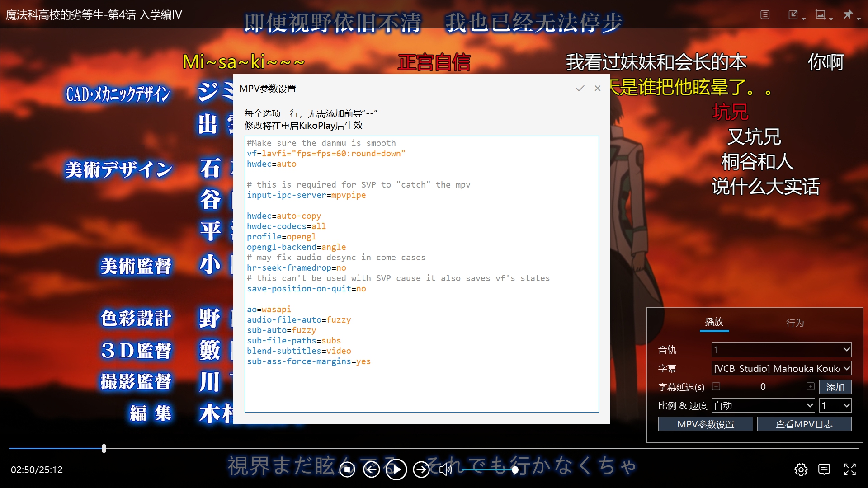Expand the 音轨 audio track dropdown
868x488 pixels.
pyautogui.click(x=782, y=349)
